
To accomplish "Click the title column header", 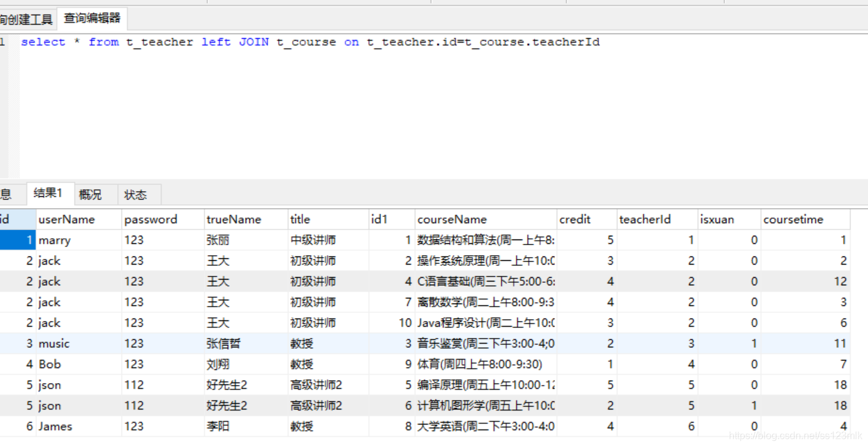I will click(x=328, y=219).
